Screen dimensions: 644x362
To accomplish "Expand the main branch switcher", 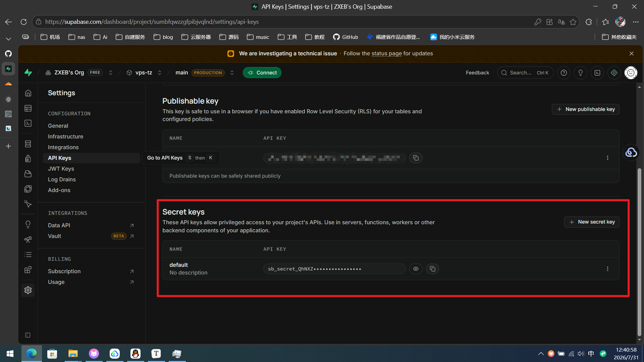I will (x=232, y=73).
